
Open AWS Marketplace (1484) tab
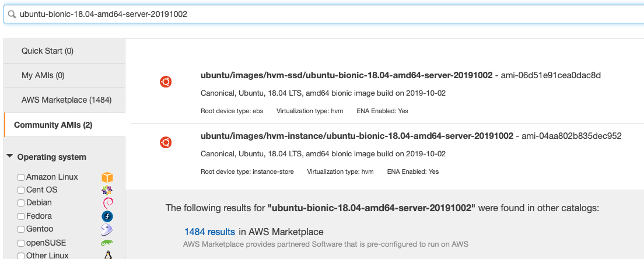pyautogui.click(x=65, y=100)
